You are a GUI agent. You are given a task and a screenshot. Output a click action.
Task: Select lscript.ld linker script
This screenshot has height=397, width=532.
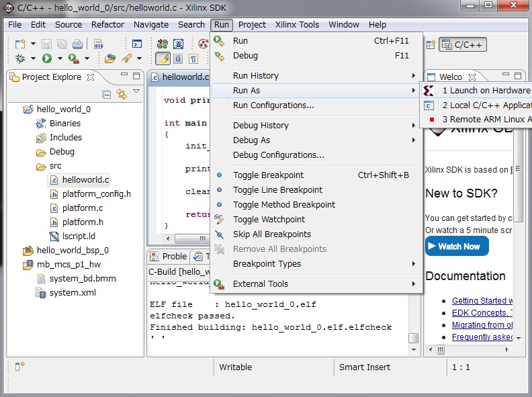click(79, 236)
